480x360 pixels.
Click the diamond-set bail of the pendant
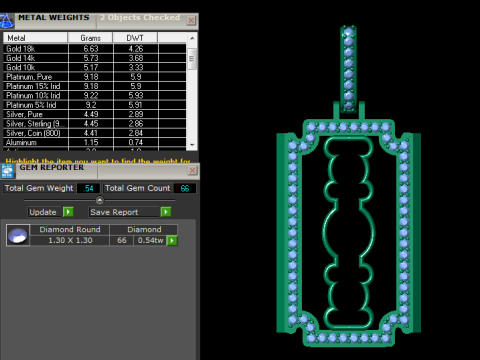[349, 68]
